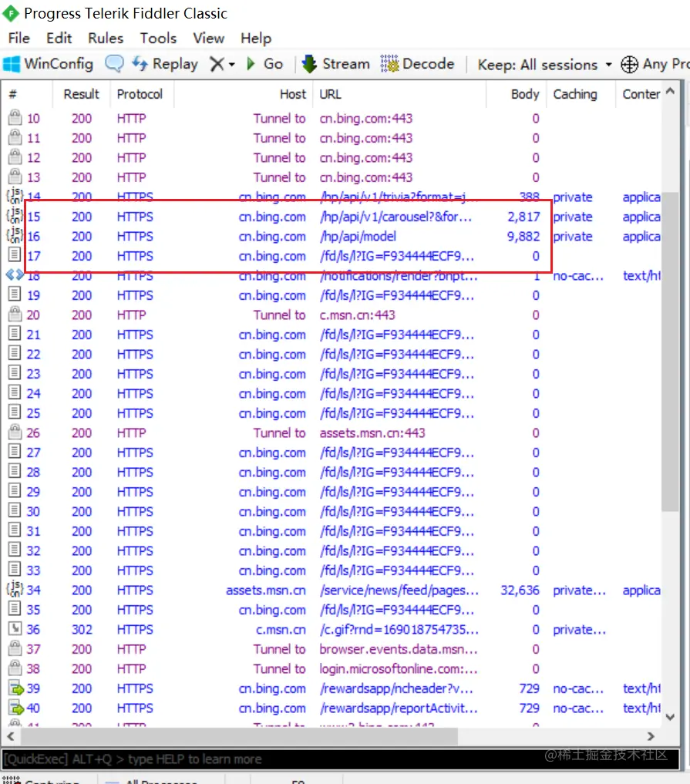Open the Help menu

pyautogui.click(x=256, y=39)
